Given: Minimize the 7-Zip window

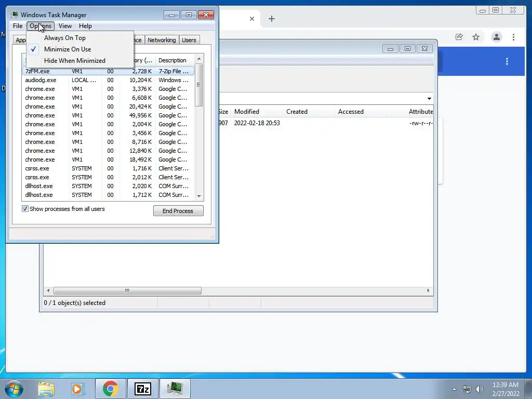Looking at the screenshot, I should (390, 49).
